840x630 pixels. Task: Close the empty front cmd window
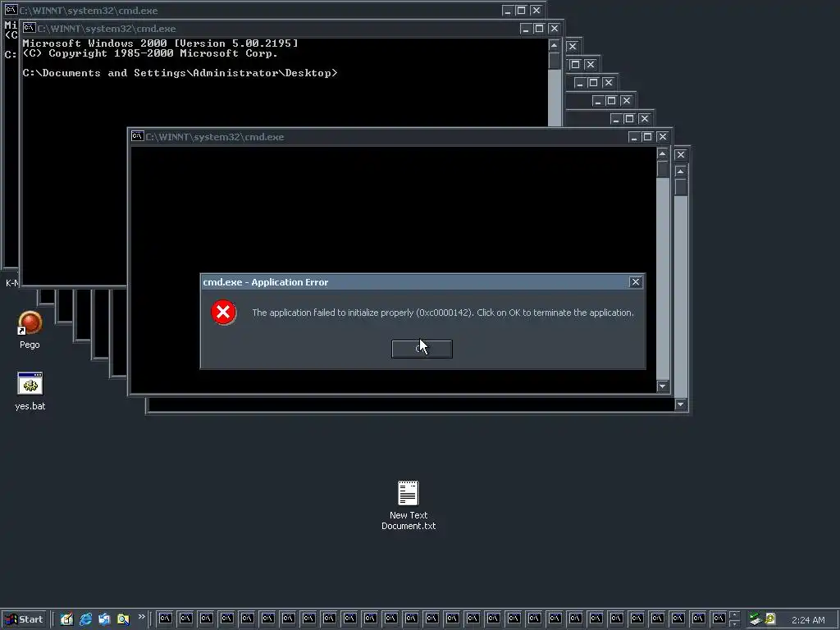(662, 137)
